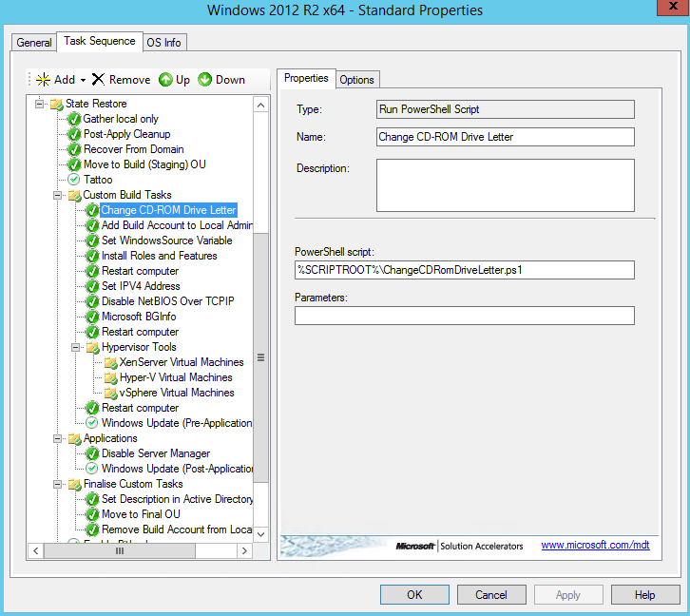Click the Microsoft BGInfo green check icon

click(92, 317)
